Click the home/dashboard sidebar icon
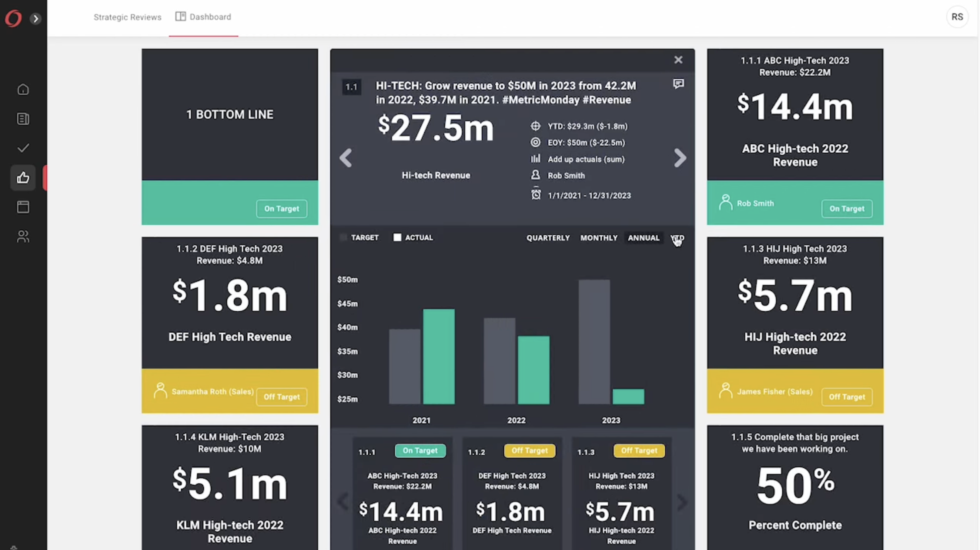 point(23,89)
